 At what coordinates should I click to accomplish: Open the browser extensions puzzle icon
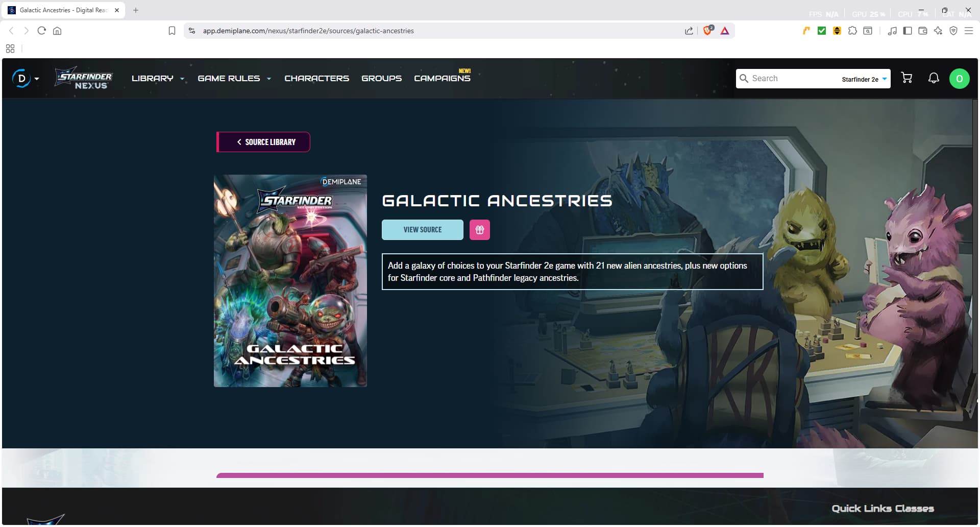pyautogui.click(x=852, y=31)
